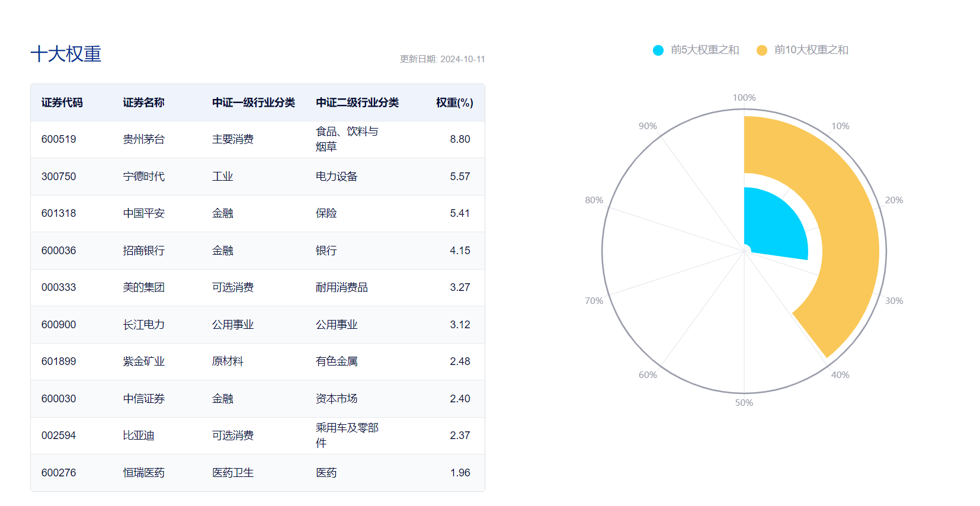Select the 宁德时代 stock name
Viewport: 980px width, 506px height.
[x=143, y=177]
